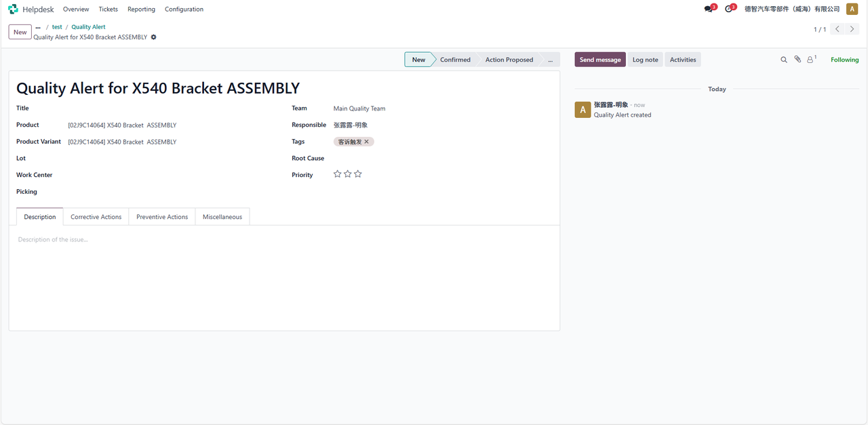
Task: Go to previous record arrow
Action: click(837, 29)
